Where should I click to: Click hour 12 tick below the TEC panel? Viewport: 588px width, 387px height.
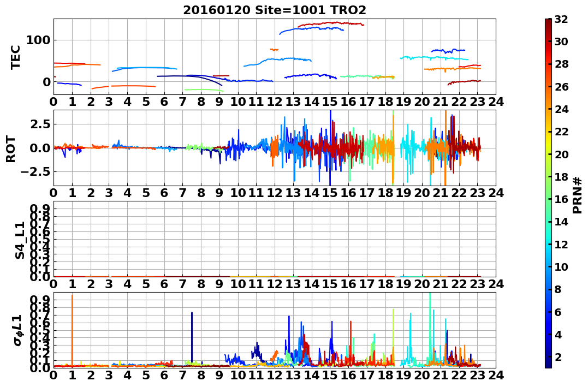click(x=275, y=102)
